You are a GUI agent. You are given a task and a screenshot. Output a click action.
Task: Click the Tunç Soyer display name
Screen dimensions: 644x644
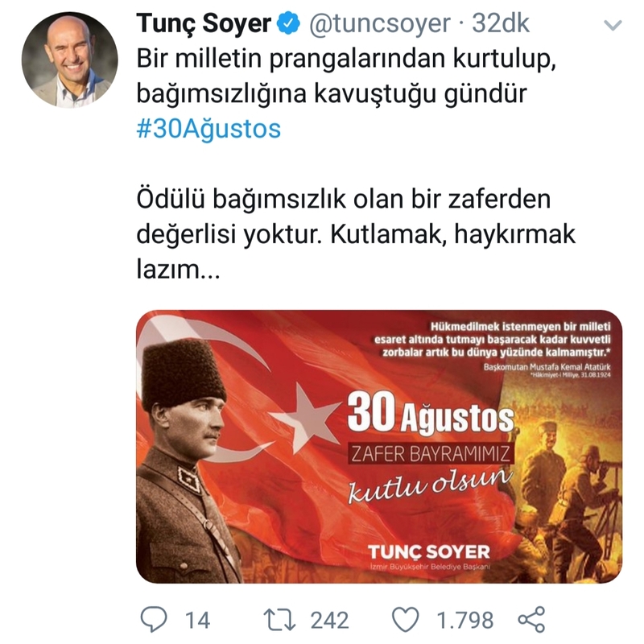click(204, 23)
